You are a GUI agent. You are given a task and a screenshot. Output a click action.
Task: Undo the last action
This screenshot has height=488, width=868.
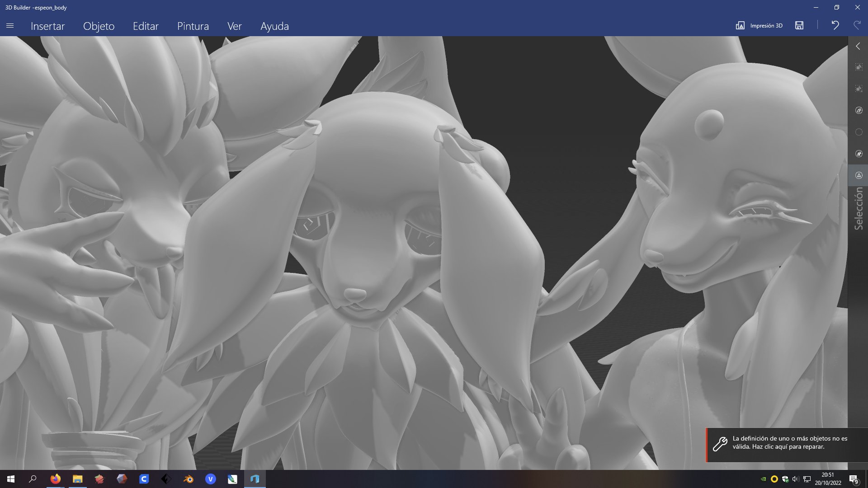835,26
